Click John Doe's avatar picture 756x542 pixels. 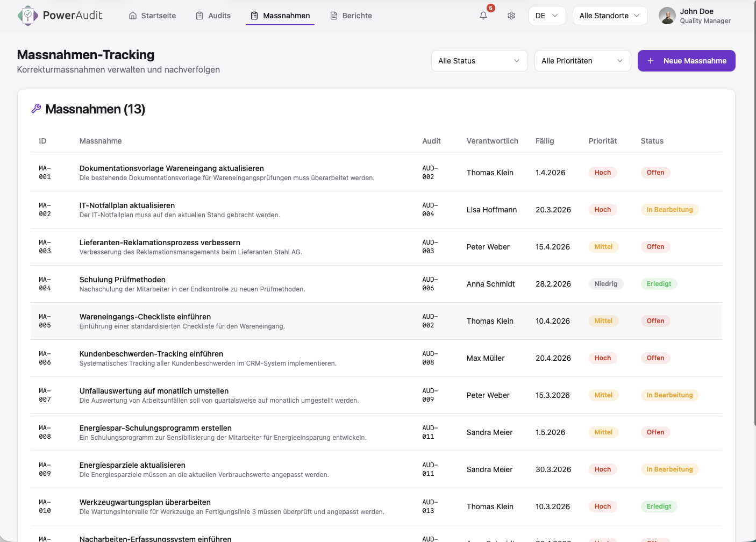click(x=667, y=16)
